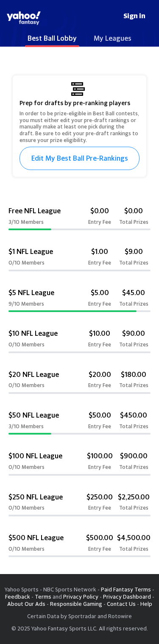Open the $1 NFL League contest
This screenshot has width=159, height=644.
coord(79,259)
